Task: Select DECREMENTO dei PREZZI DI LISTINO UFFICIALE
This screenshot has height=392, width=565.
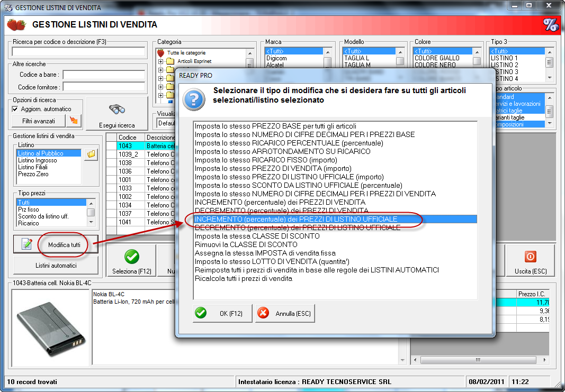Action: [x=298, y=228]
